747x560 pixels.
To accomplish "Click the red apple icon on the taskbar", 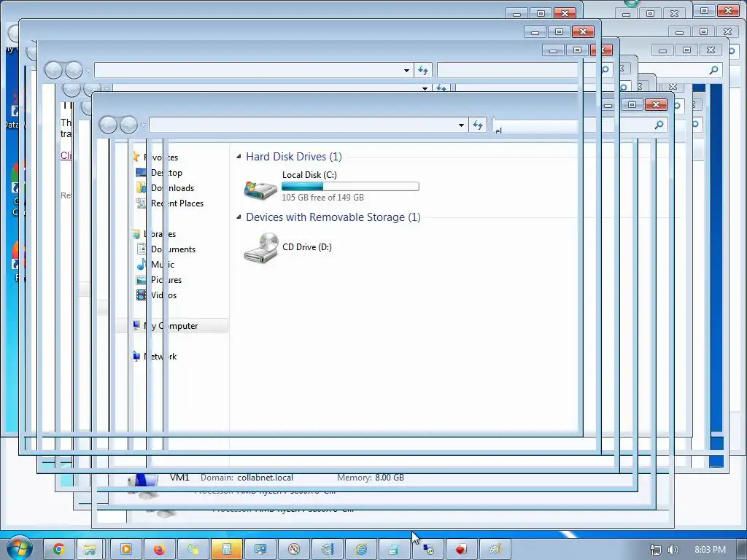I will (x=461, y=550).
